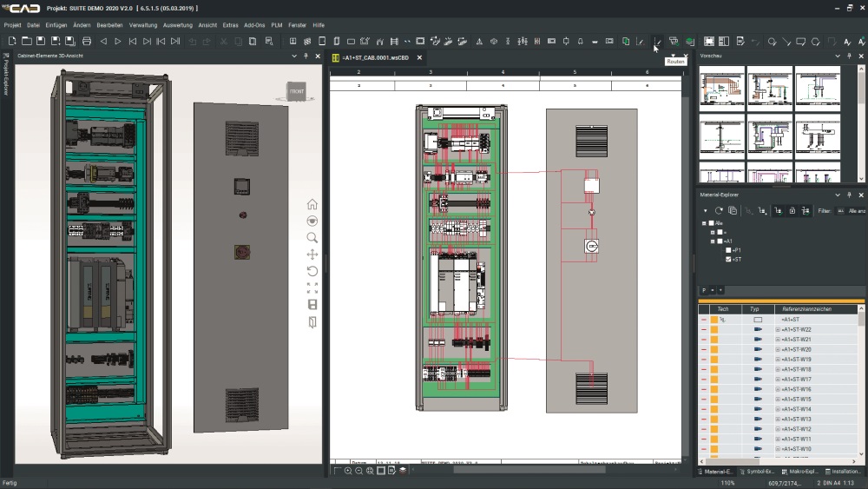Click the lock icon in Material-Explorer
Viewport: 868px width, 489px height.
792,210
